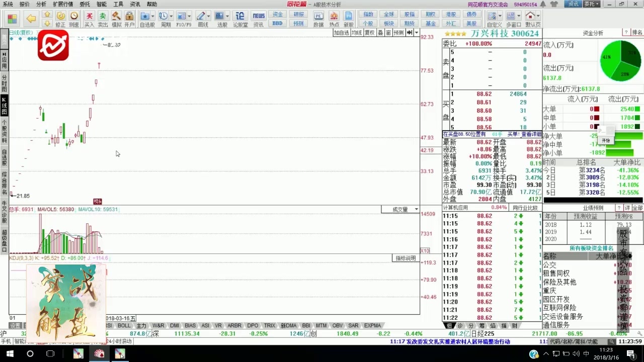Open the 系统 menu

point(8,4)
